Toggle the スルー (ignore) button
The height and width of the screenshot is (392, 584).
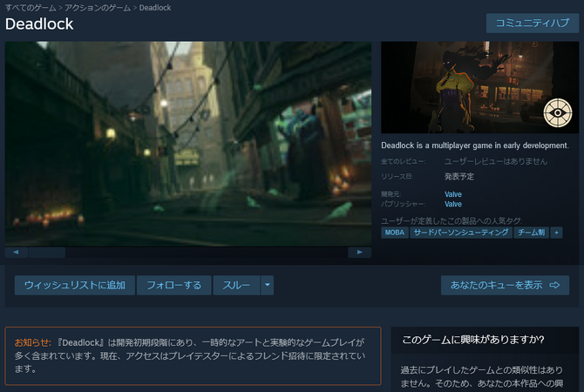coord(236,285)
